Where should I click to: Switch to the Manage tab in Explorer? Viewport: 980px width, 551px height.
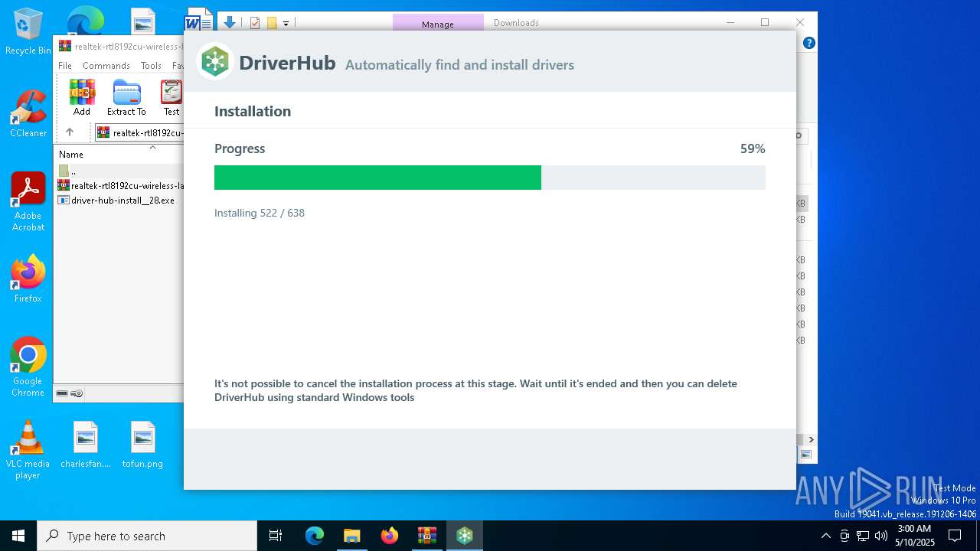(x=438, y=24)
